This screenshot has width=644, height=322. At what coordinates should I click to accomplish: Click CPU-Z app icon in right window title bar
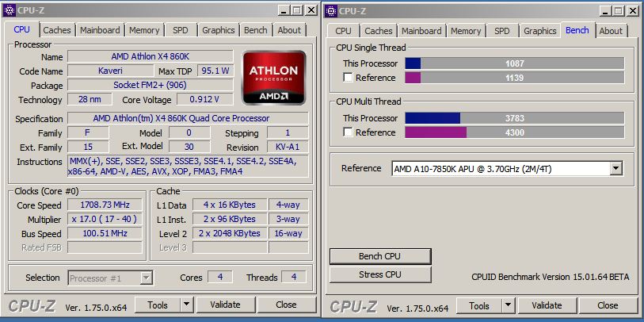330,10
